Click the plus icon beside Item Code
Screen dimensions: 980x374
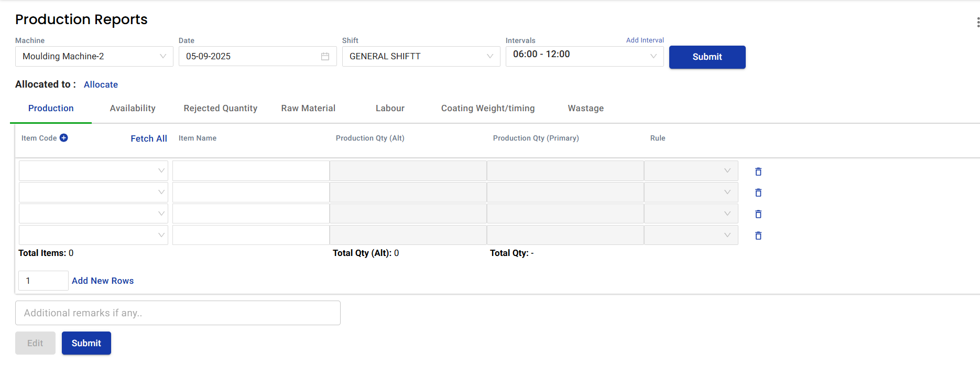click(63, 138)
